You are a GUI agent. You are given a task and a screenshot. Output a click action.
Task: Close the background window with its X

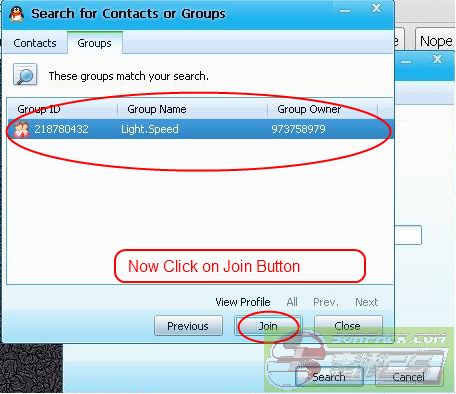pyautogui.click(x=437, y=59)
